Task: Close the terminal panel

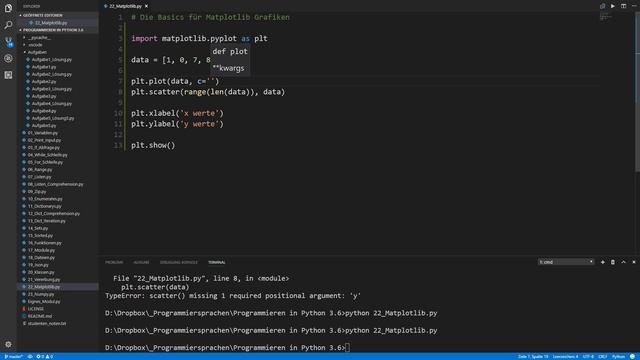Action: coord(634,262)
